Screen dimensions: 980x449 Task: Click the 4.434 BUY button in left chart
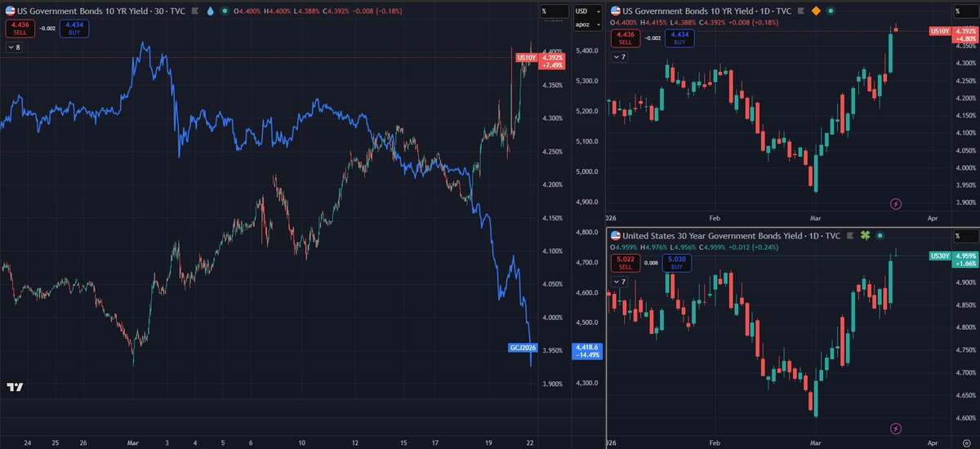pyautogui.click(x=75, y=28)
